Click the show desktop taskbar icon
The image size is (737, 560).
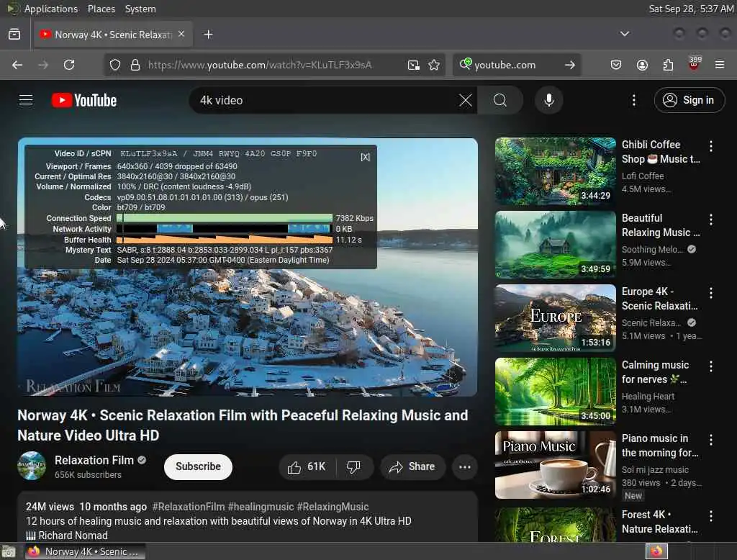9,551
